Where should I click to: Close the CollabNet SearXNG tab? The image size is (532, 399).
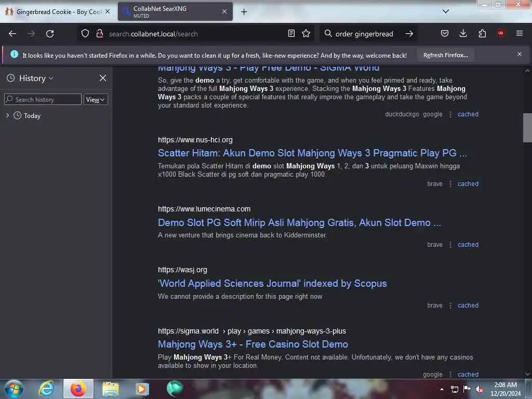[x=224, y=11]
